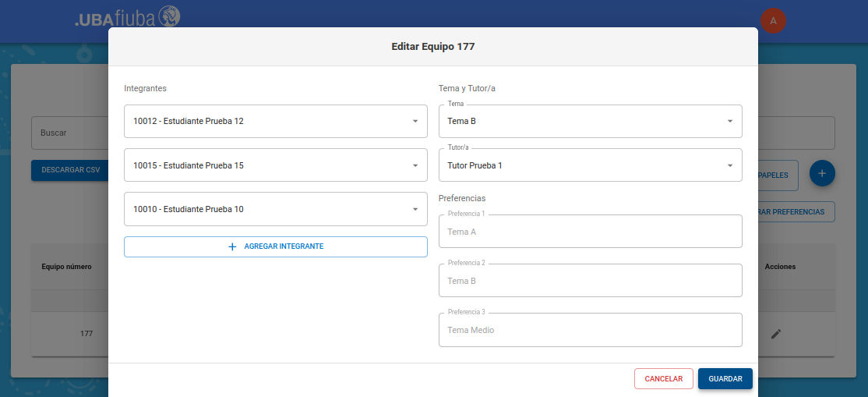Viewport: 868px width, 397px height.
Task: Open the Tutor/a dropdown arrow
Action: pyautogui.click(x=730, y=165)
